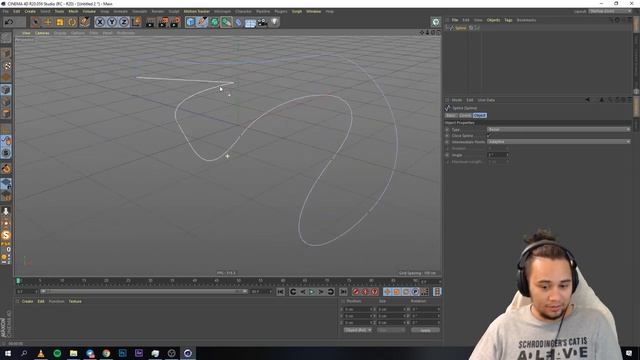640x360 pixels.
Task: Switch to Polygons mode icon
Action: (x=6, y=113)
